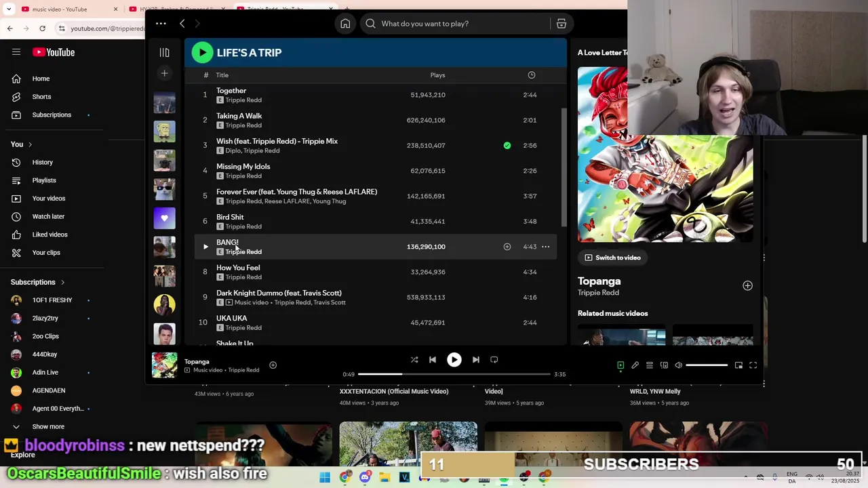Click the Spotify play/pause button
The width and height of the screenshot is (868, 488).
(x=454, y=360)
